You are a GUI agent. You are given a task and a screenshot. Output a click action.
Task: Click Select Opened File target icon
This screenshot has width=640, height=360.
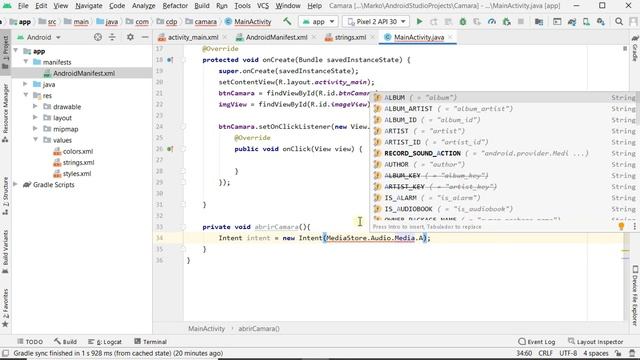(98, 37)
